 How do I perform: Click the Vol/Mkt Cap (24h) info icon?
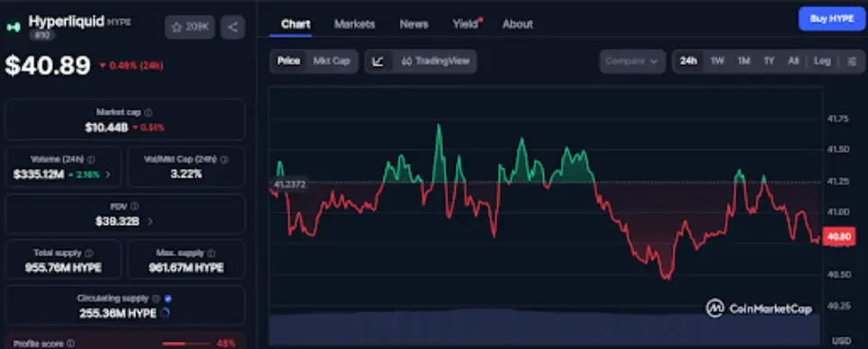224,159
